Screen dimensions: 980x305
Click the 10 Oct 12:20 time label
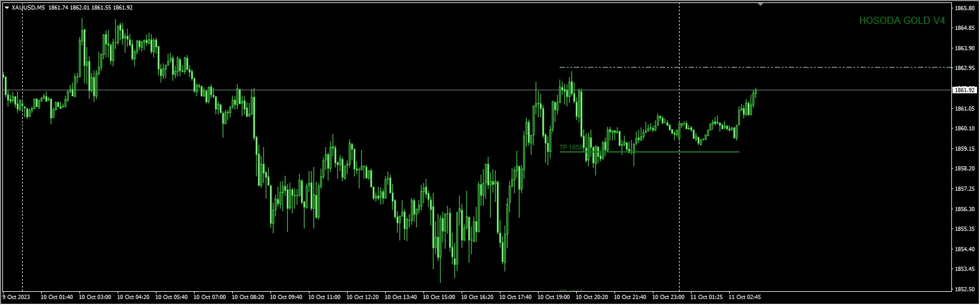point(362,297)
